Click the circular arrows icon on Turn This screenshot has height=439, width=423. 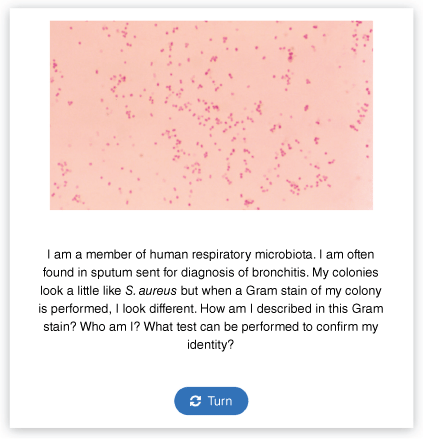(x=195, y=401)
